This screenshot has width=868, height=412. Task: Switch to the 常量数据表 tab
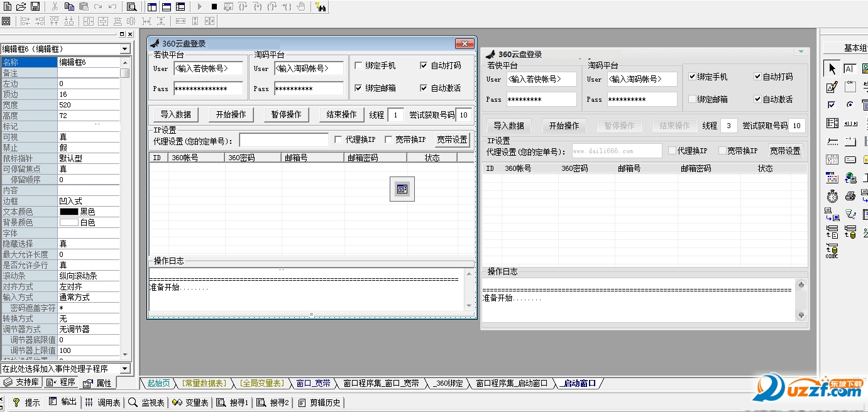tap(204, 383)
